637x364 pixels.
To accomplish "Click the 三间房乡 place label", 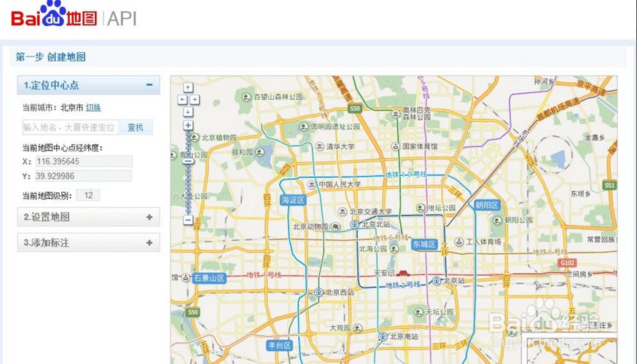I will [x=579, y=274].
